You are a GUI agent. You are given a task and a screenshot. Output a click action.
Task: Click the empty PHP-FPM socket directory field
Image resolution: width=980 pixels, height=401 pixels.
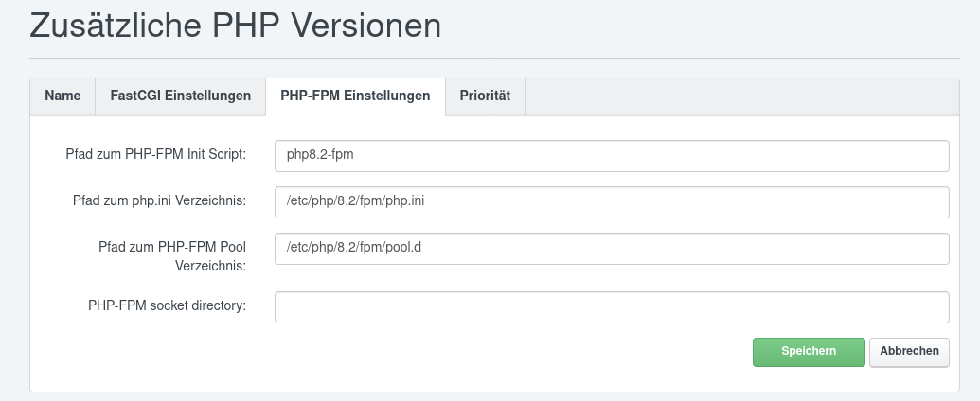(612, 306)
